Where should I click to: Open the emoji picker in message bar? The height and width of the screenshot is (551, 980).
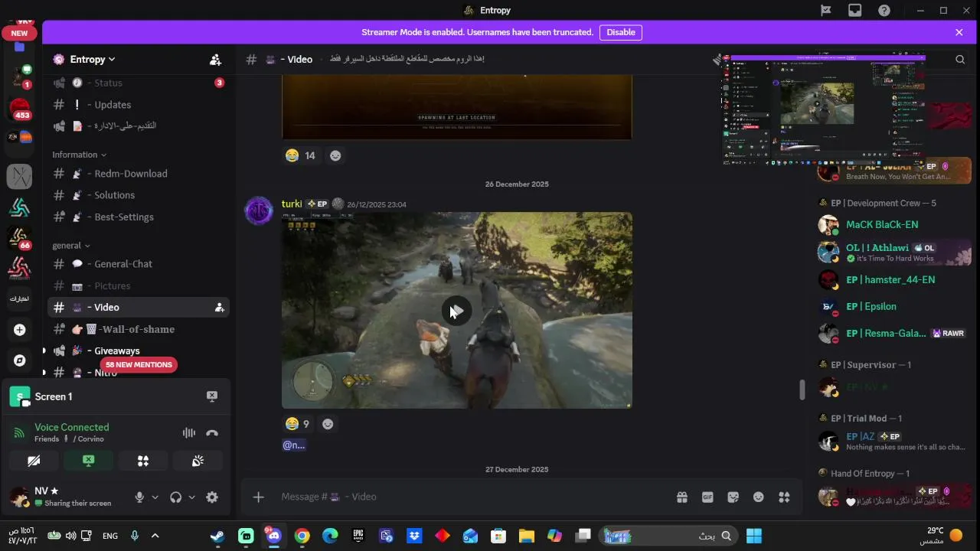(758, 497)
